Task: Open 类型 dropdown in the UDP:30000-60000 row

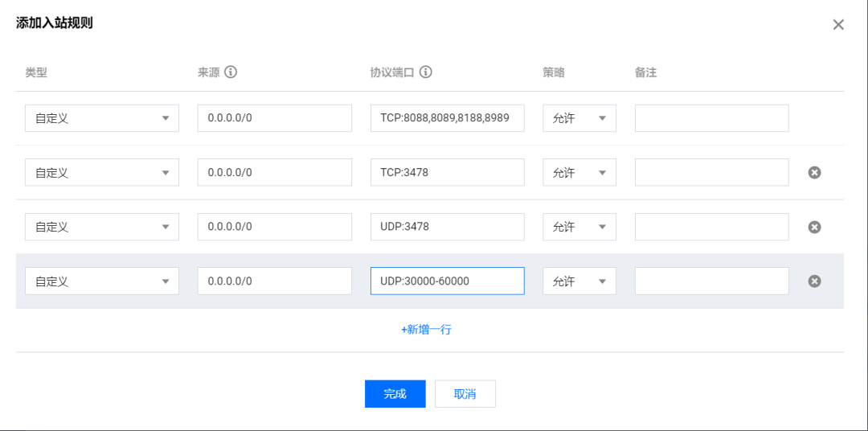Action: 102,281
